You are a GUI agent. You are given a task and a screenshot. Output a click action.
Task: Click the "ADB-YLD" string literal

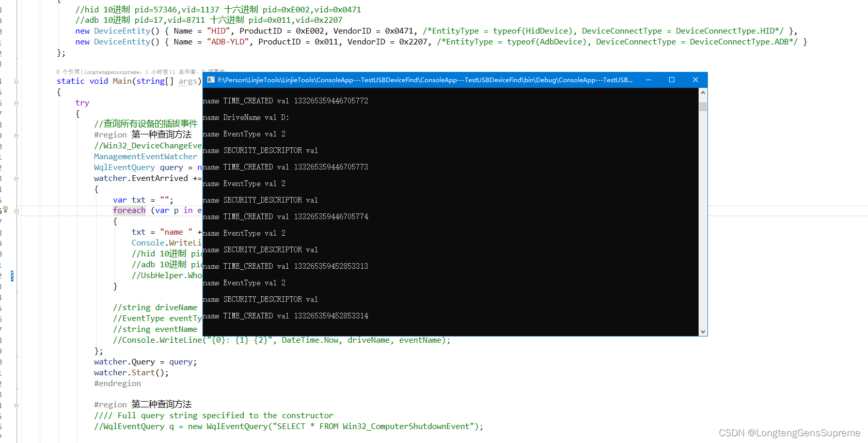(228, 42)
